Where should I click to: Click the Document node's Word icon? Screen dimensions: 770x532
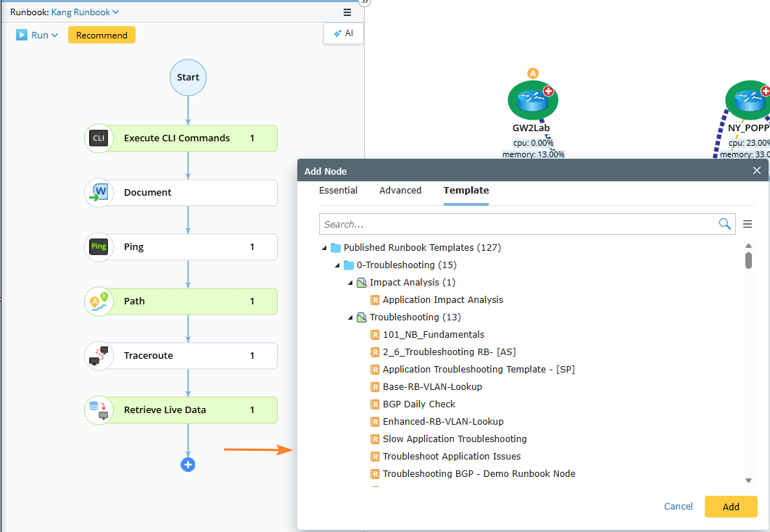click(99, 193)
